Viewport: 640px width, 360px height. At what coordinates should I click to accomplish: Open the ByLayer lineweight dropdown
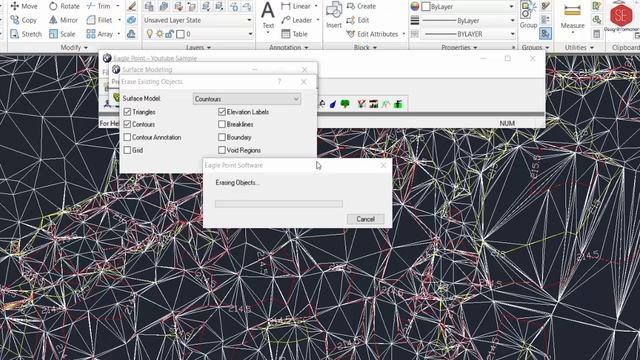pos(468,20)
